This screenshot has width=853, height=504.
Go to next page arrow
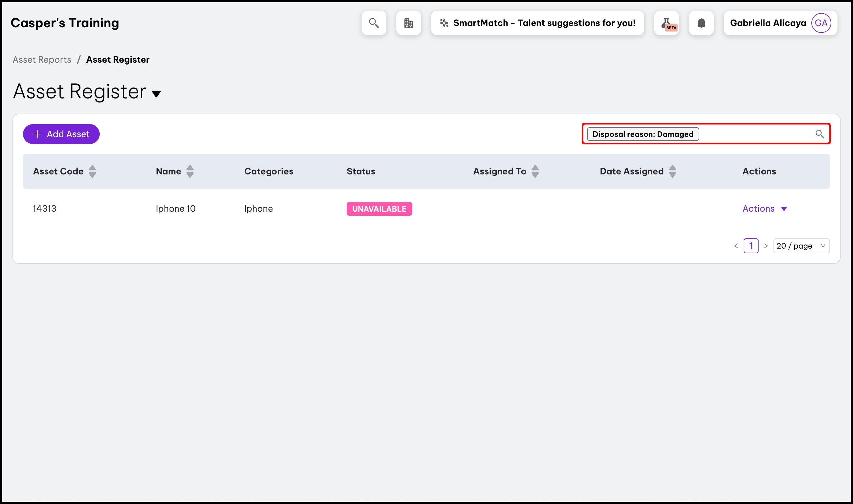[x=766, y=246]
